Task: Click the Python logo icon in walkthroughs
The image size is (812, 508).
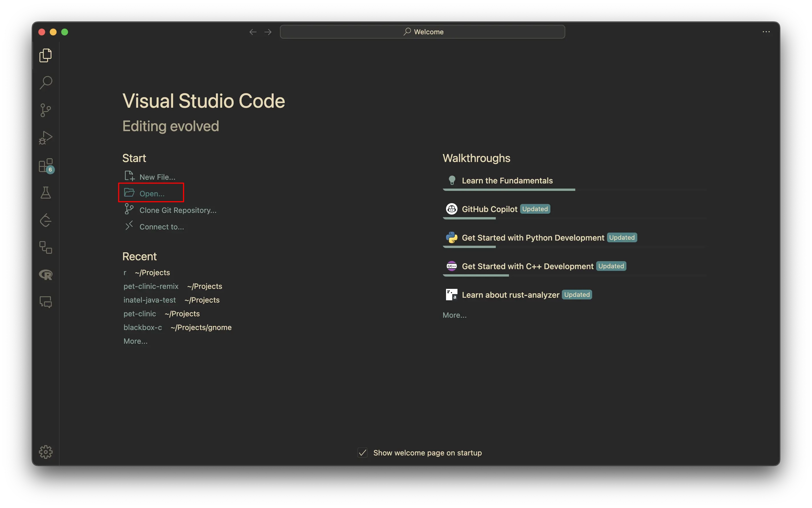Action: click(x=451, y=237)
